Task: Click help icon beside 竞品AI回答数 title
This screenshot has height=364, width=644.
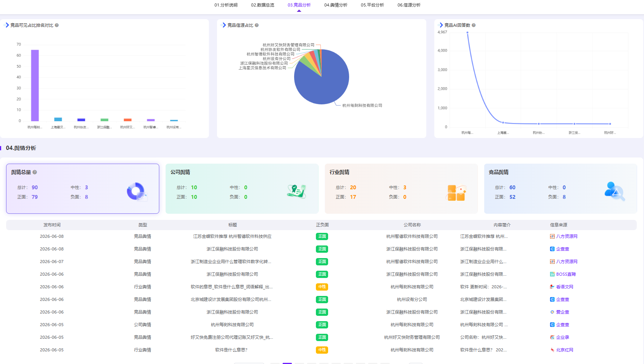Action: click(474, 25)
